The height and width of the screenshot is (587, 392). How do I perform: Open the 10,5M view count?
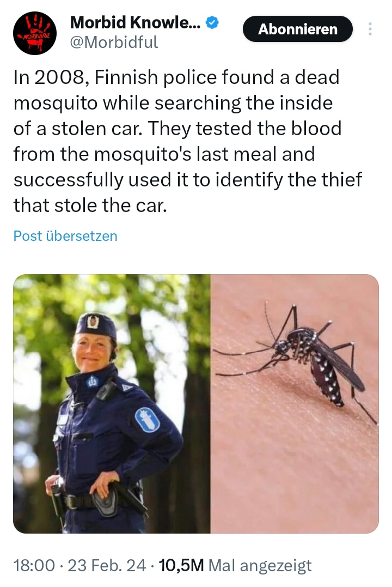click(x=181, y=565)
